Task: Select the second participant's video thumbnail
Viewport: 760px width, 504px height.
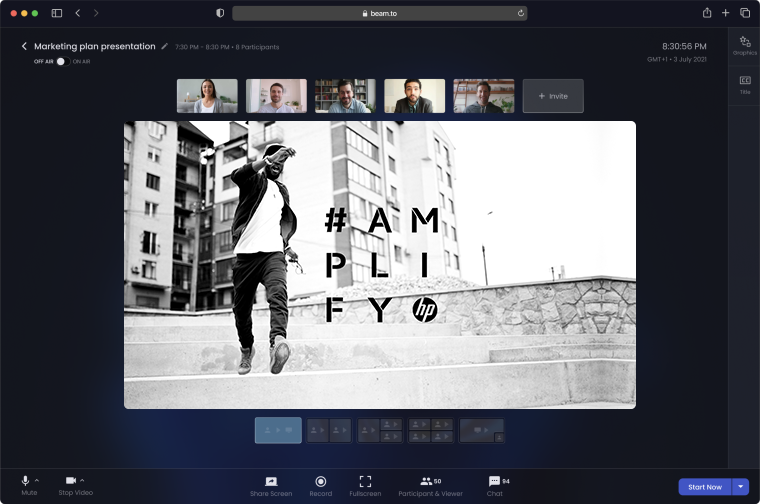Action: [276, 96]
